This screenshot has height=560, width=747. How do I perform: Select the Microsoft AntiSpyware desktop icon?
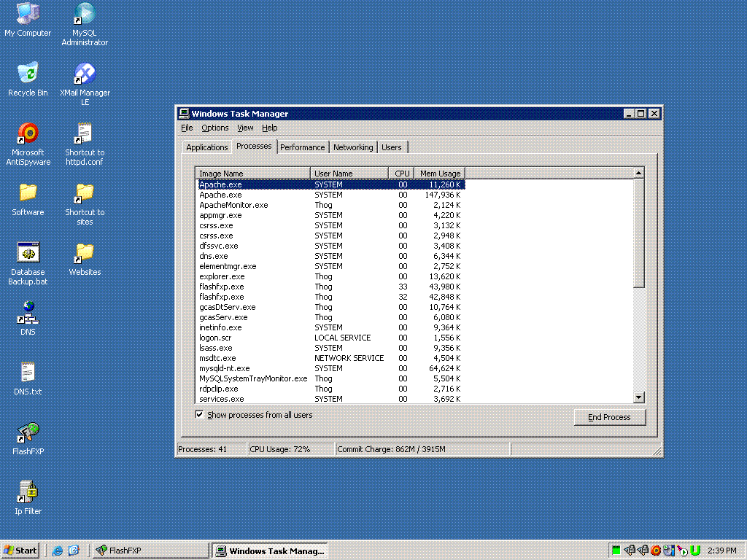(28, 134)
